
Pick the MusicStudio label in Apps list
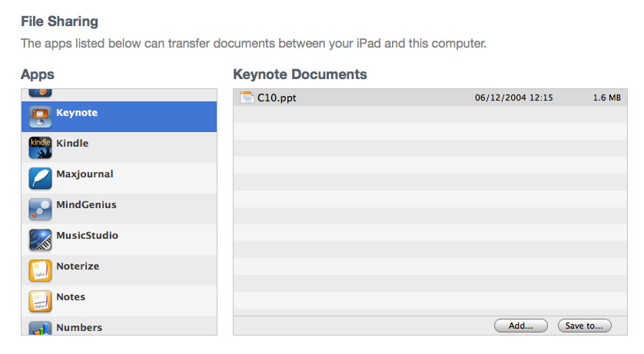[87, 236]
